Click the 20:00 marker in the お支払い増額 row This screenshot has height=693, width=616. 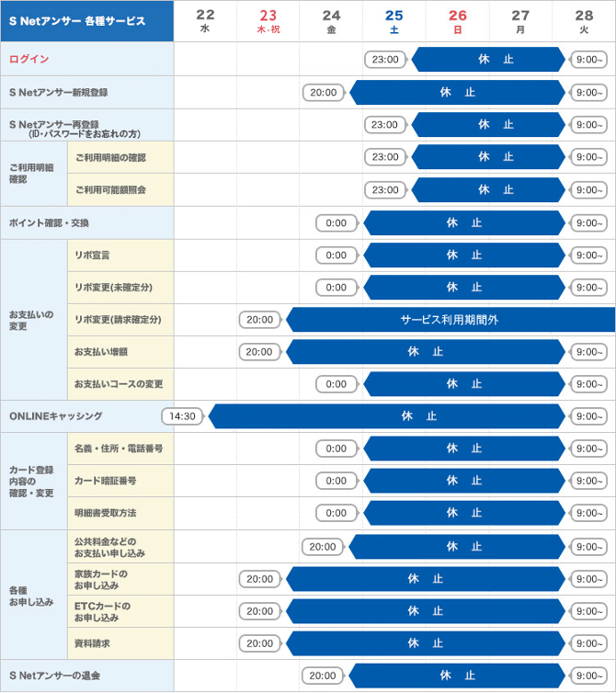(x=260, y=351)
